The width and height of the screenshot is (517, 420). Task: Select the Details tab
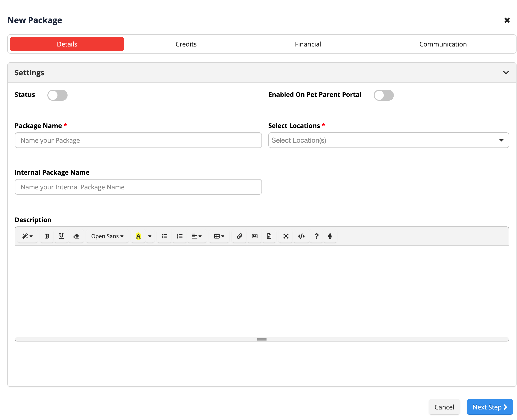tap(67, 44)
